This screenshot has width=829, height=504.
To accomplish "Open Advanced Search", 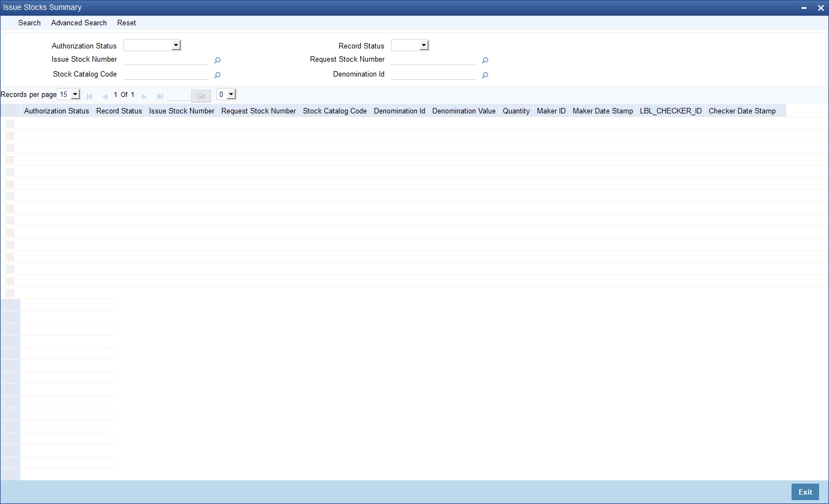I will coord(79,23).
